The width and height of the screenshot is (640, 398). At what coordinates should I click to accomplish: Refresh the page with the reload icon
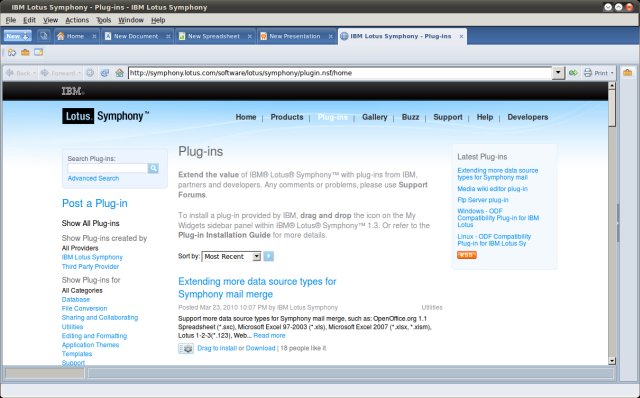click(104, 73)
